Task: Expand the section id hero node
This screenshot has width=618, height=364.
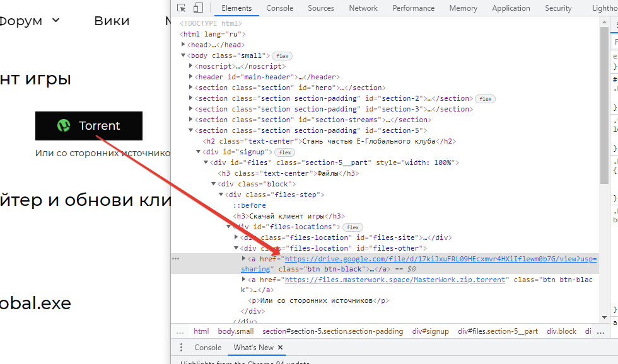Action: [x=190, y=87]
